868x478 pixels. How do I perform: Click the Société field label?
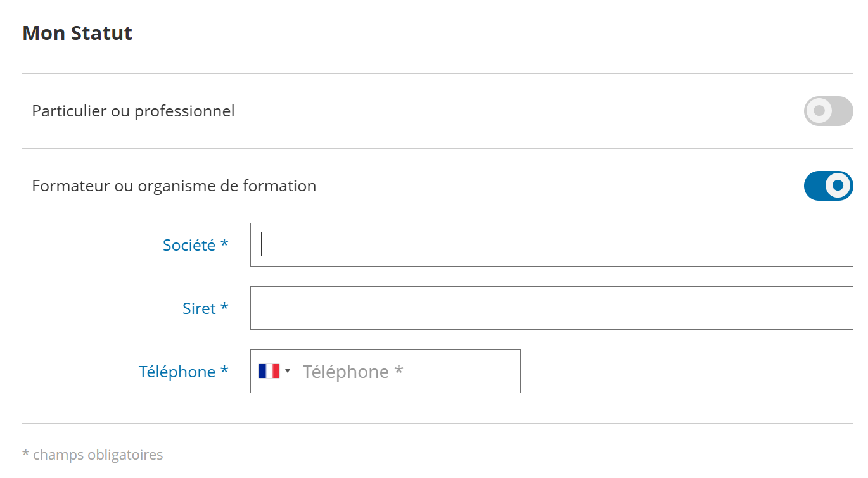click(189, 245)
